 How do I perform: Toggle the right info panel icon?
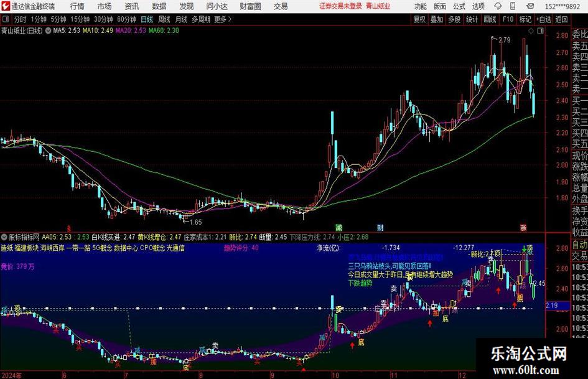[540, 31]
